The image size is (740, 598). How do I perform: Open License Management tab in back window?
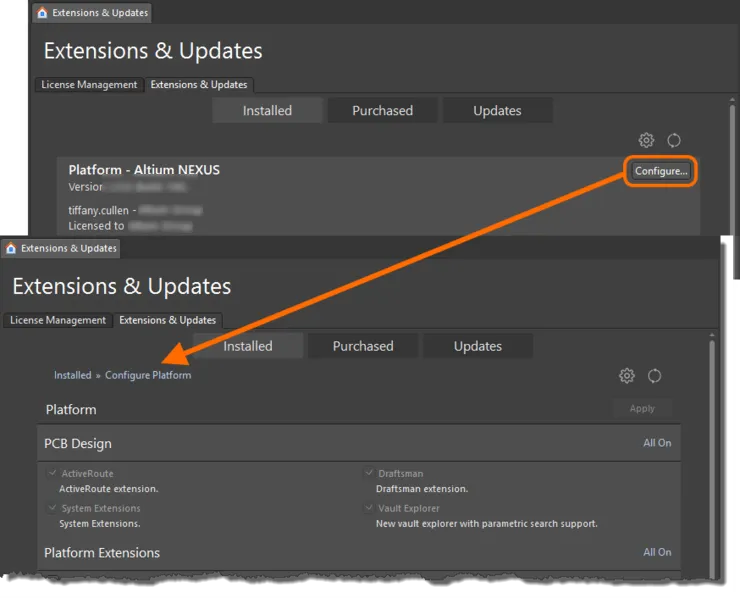[89, 84]
